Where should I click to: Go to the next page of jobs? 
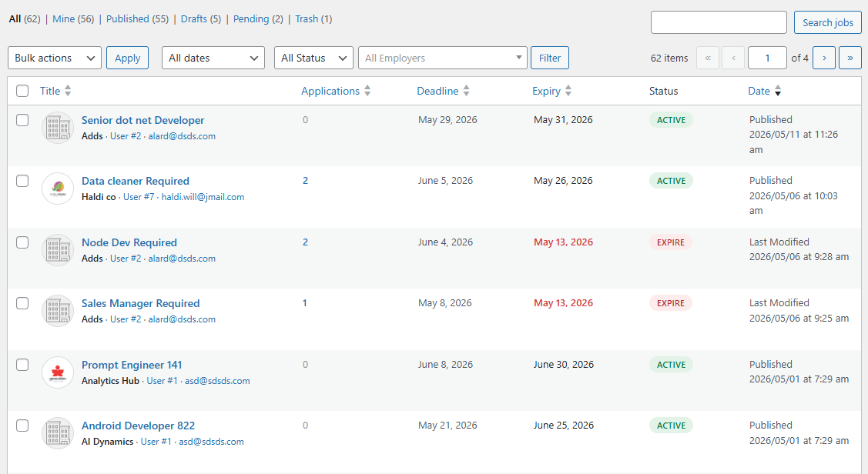[824, 58]
